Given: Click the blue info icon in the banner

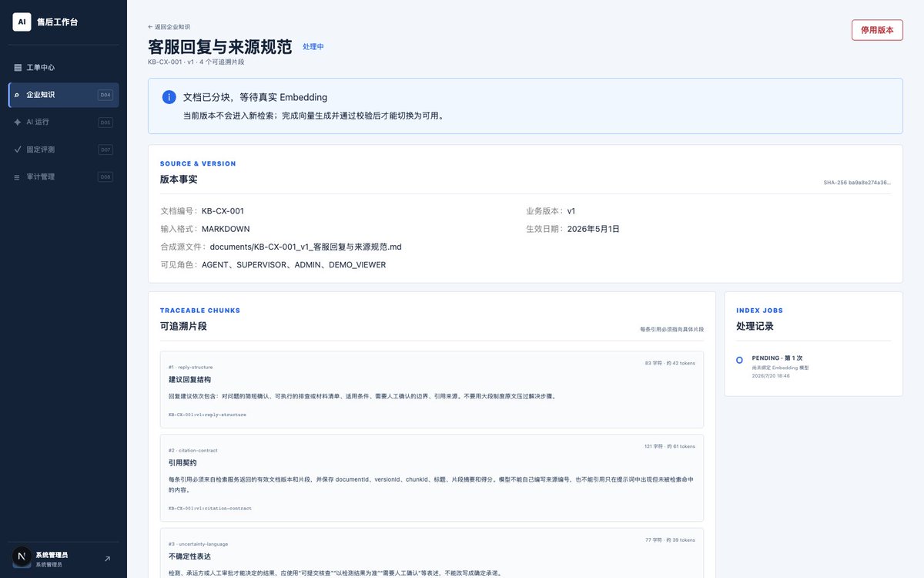Looking at the screenshot, I should coord(169,97).
